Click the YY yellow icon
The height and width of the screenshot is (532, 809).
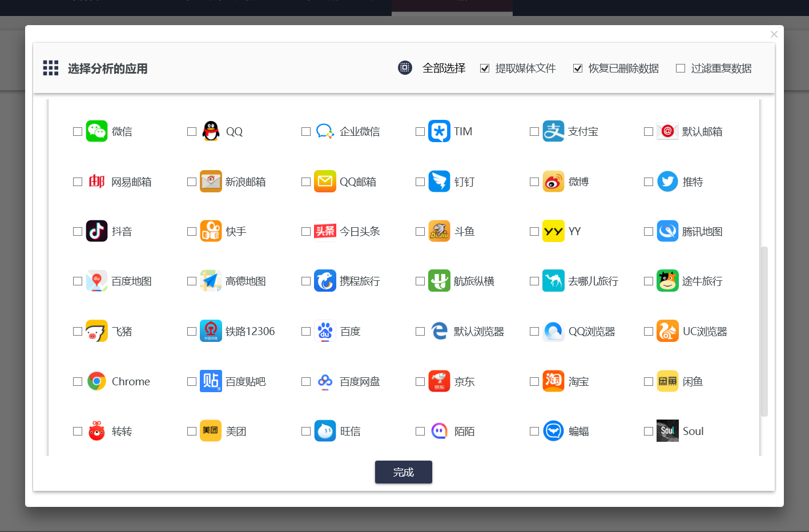point(553,231)
